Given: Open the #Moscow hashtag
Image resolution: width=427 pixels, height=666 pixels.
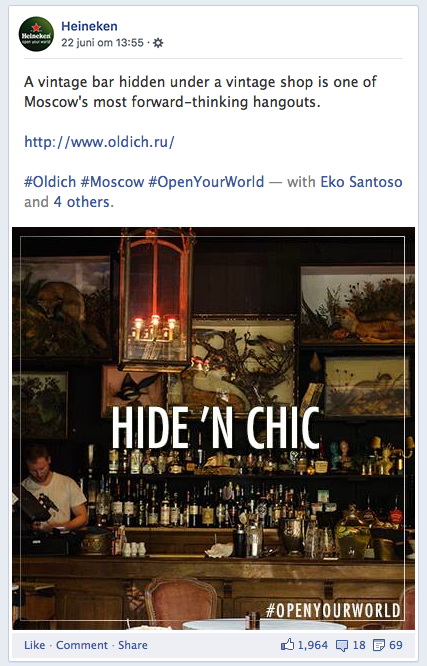Looking at the screenshot, I should point(112,182).
